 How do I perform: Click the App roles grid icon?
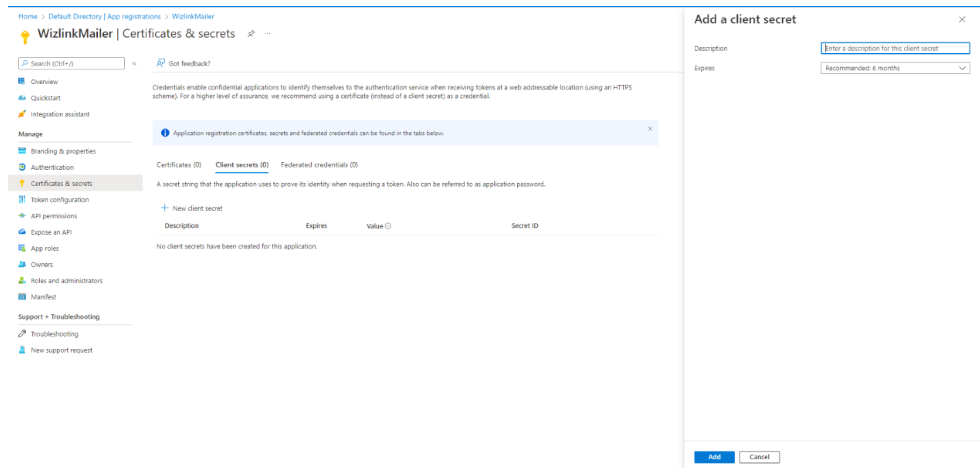[x=22, y=248]
